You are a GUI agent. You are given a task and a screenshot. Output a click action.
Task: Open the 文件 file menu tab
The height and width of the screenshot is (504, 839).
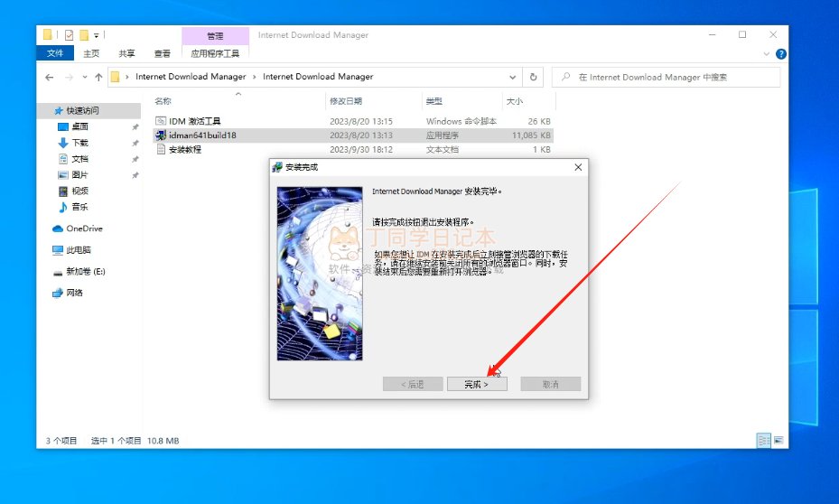pos(54,53)
